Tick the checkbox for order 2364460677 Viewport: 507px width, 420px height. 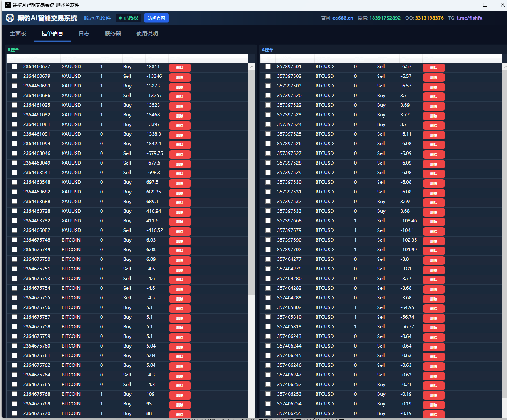pos(14,67)
